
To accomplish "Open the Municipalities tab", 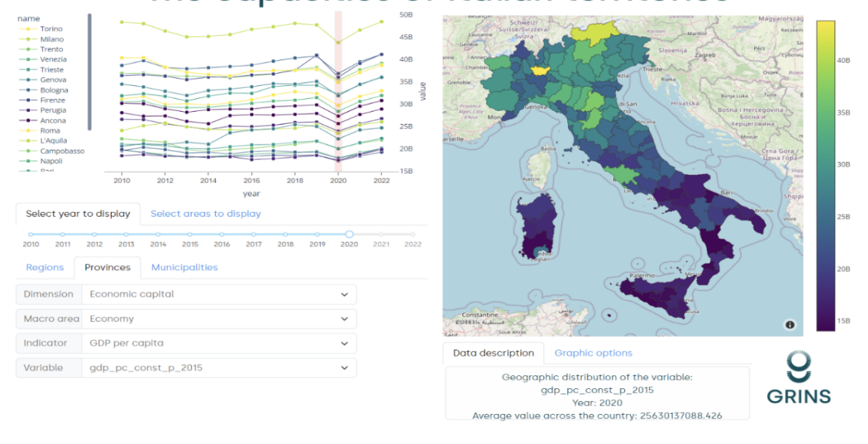I will click(x=184, y=267).
